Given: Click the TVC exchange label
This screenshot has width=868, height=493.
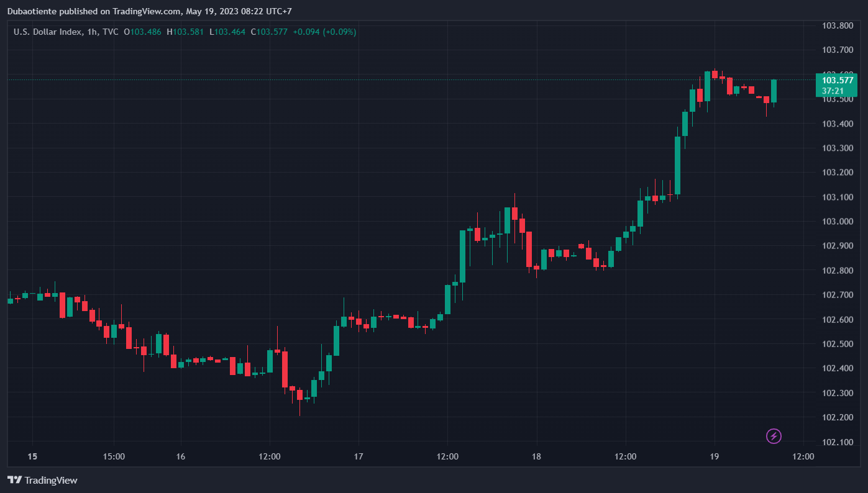Looking at the screenshot, I should 111,32.
